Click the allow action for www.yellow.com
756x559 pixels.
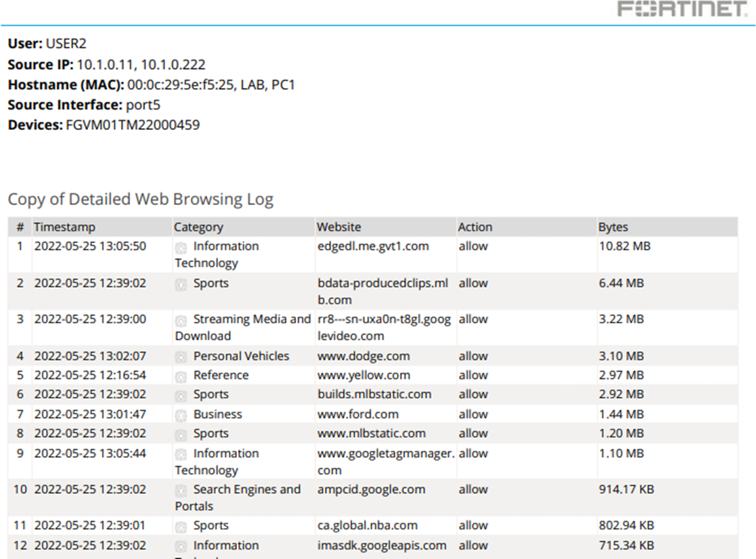tap(474, 375)
